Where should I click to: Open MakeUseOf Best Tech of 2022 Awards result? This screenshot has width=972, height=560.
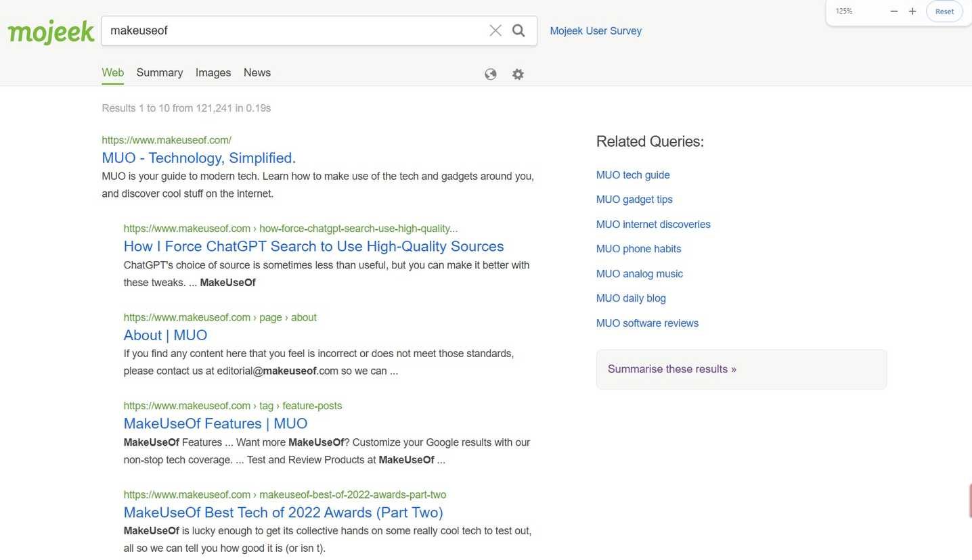[283, 512]
